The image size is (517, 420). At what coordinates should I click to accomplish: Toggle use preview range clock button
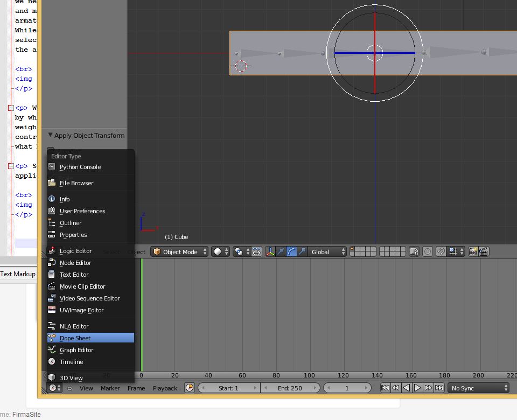[190, 388]
